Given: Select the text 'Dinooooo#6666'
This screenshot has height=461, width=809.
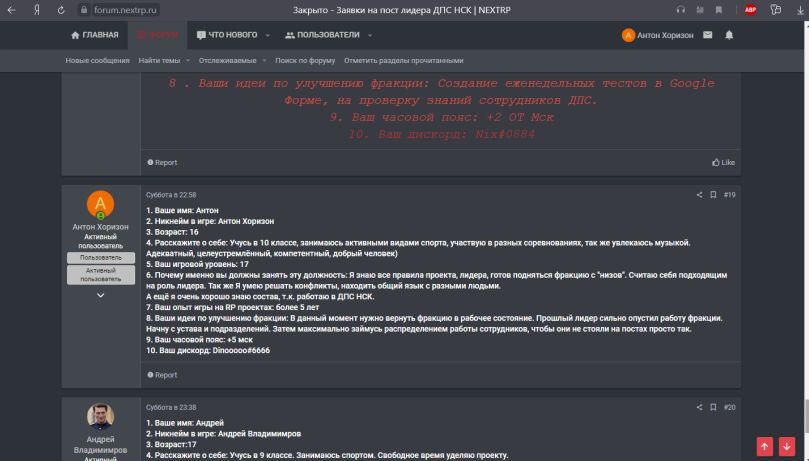Looking at the screenshot, I should [241, 350].
